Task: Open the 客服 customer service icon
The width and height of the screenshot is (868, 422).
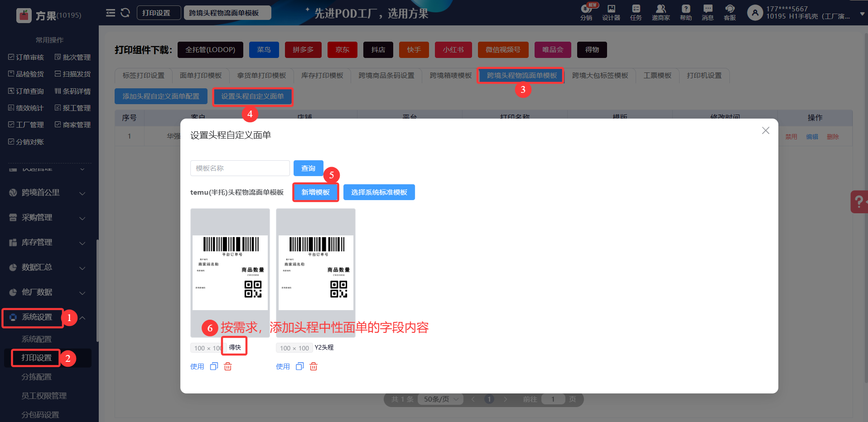Action: click(730, 12)
